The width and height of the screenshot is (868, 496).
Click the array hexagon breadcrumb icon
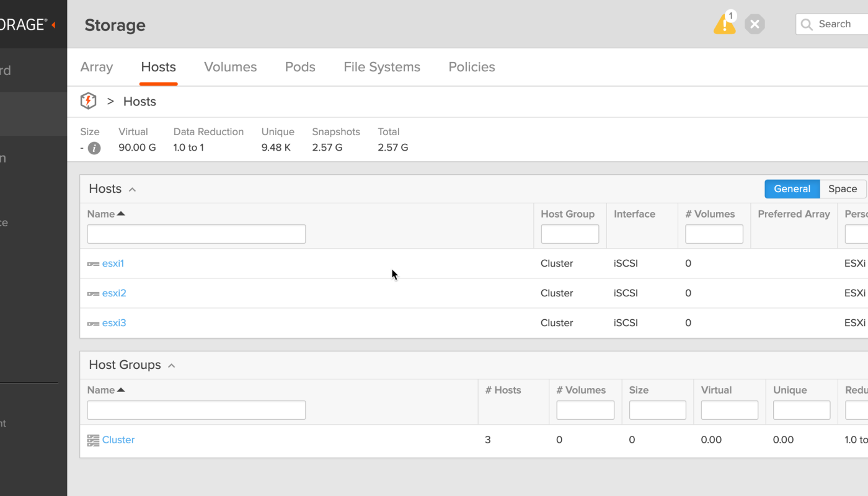(89, 101)
